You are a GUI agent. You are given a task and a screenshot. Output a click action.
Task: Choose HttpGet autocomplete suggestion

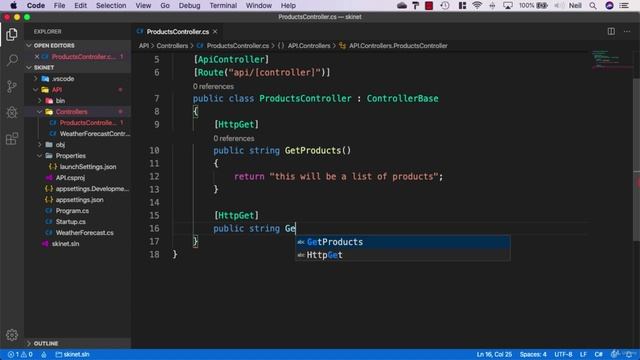point(402,255)
